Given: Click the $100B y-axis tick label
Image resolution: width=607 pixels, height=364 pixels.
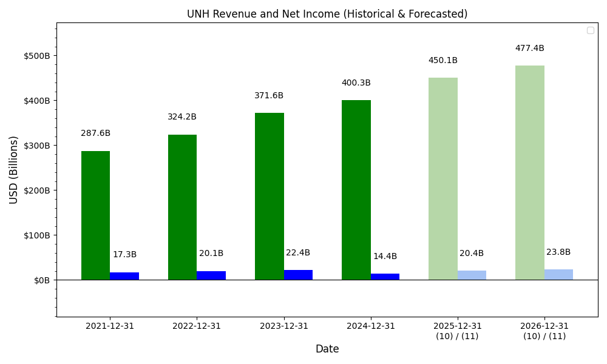Looking at the screenshot, I should (37, 235).
